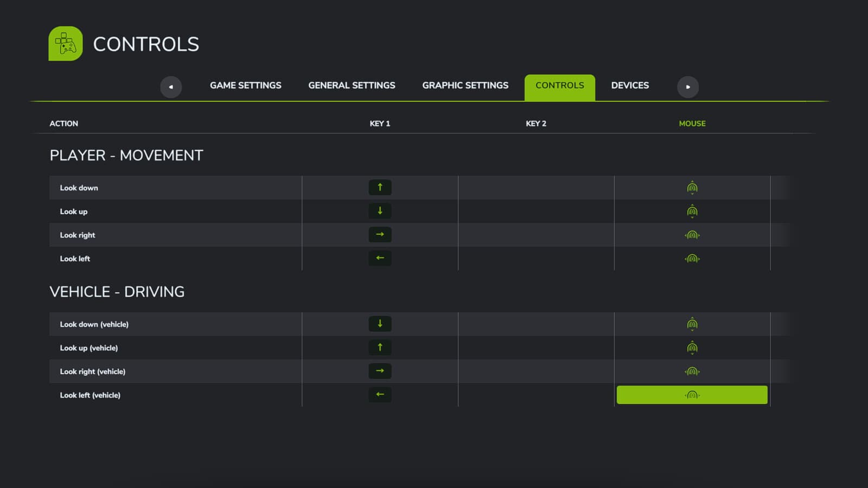868x488 pixels.
Task: Click the MOUSE column header
Action: pos(692,124)
